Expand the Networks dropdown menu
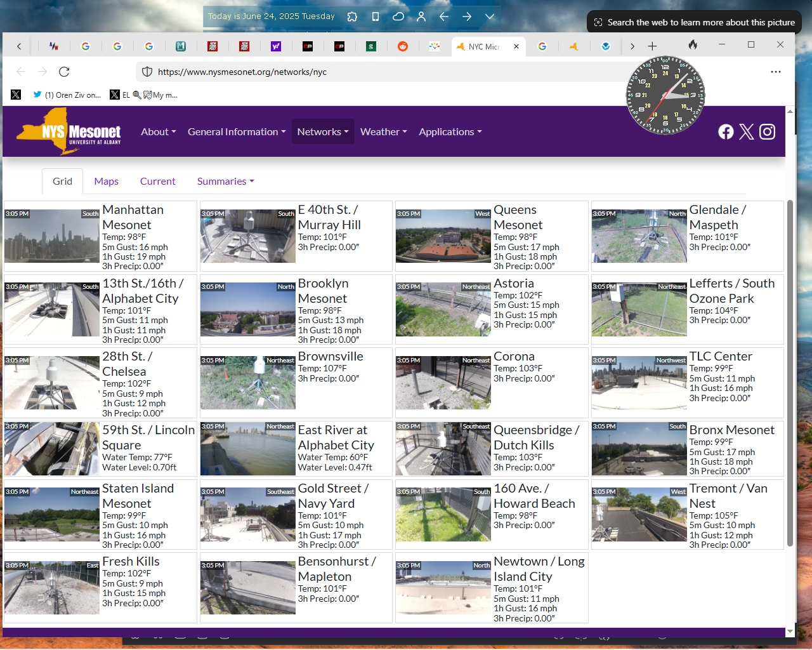812x650 pixels. tap(322, 132)
